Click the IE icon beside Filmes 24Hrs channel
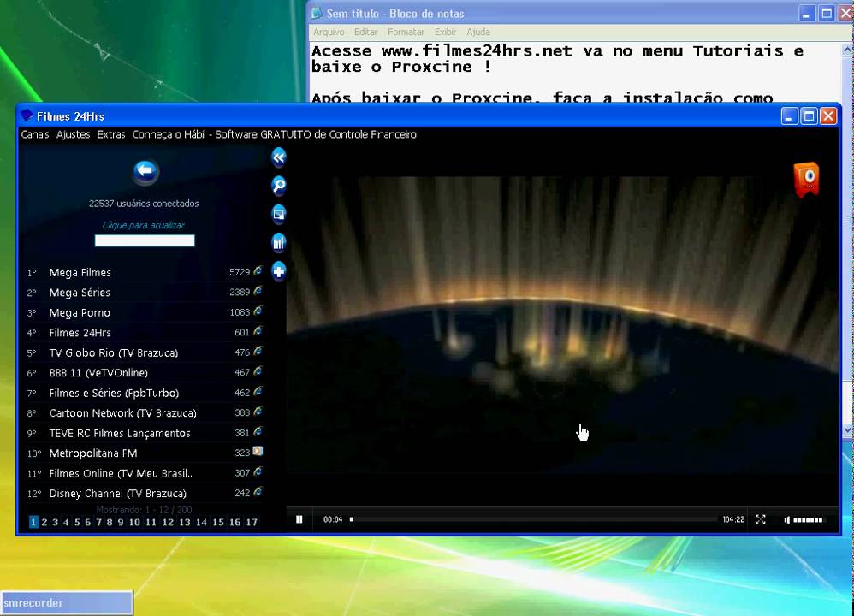Screen dimensions: 854x616 (258, 331)
